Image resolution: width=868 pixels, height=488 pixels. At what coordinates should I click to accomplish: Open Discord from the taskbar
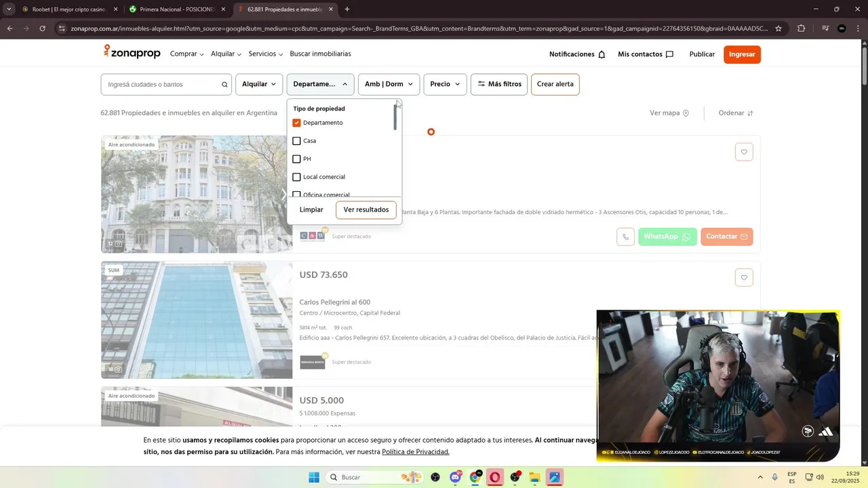point(455,477)
